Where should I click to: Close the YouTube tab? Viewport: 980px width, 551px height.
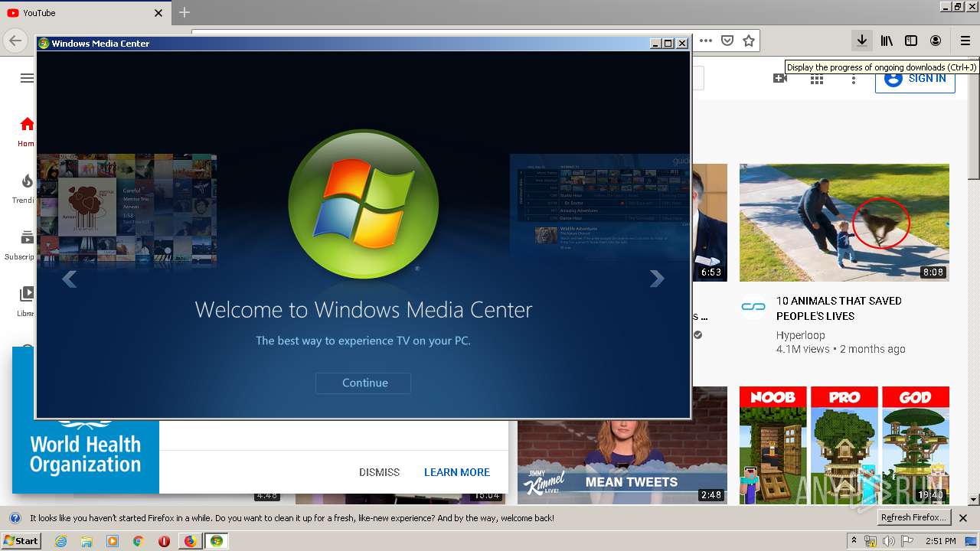coord(158,13)
